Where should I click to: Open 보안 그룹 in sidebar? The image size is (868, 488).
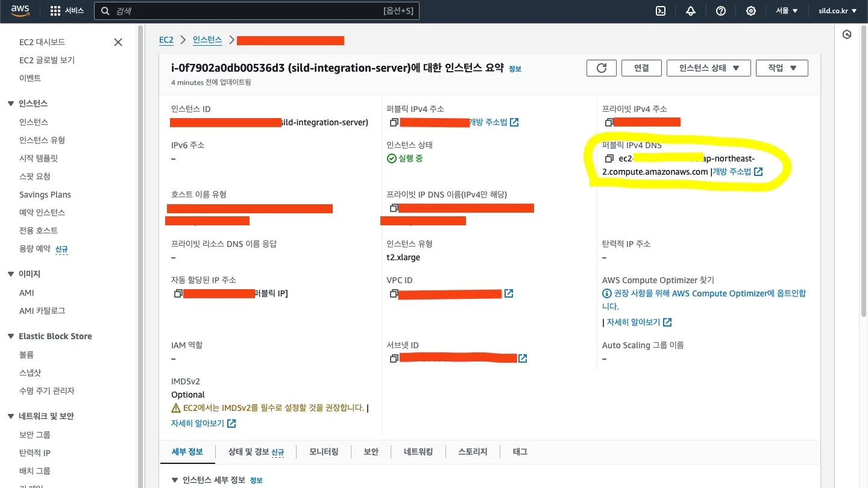pos(35,435)
